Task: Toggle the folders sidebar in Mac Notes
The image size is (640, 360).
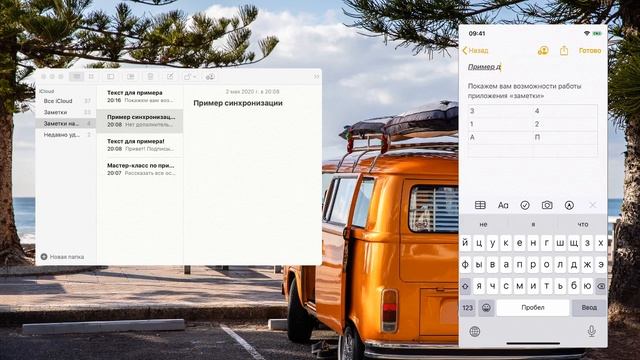Action: (x=111, y=77)
